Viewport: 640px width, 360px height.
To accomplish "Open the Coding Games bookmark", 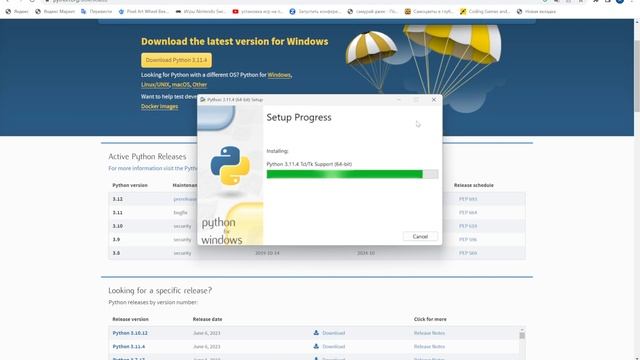I will click(485, 11).
